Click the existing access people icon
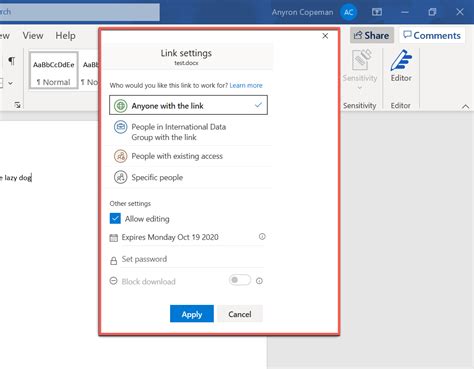Image resolution: width=474 pixels, height=369 pixels. (120, 156)
